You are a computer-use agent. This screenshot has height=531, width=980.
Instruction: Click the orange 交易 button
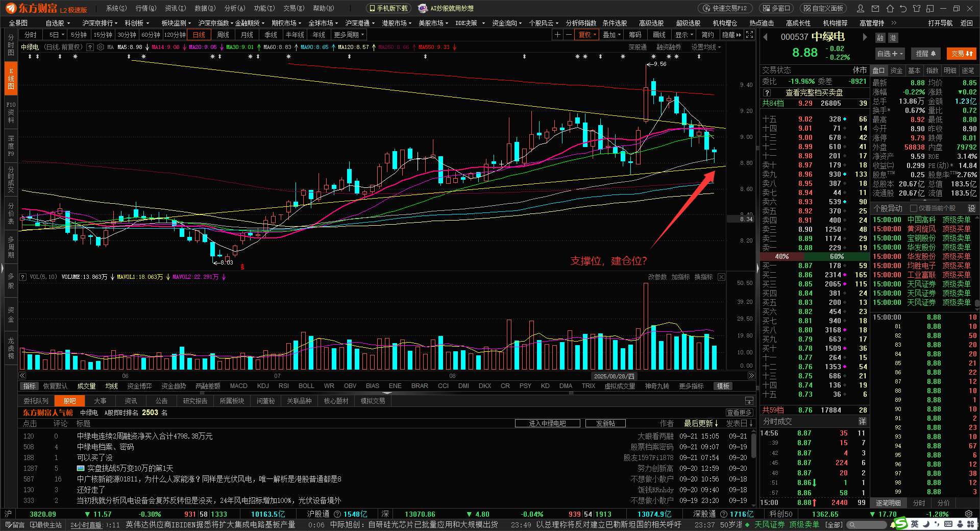pos(962,54)
